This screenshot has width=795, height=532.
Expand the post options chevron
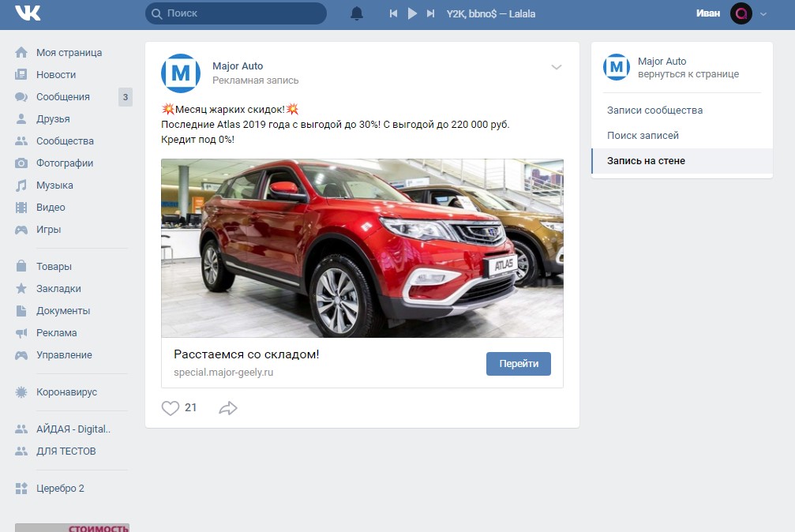point(557,67)
